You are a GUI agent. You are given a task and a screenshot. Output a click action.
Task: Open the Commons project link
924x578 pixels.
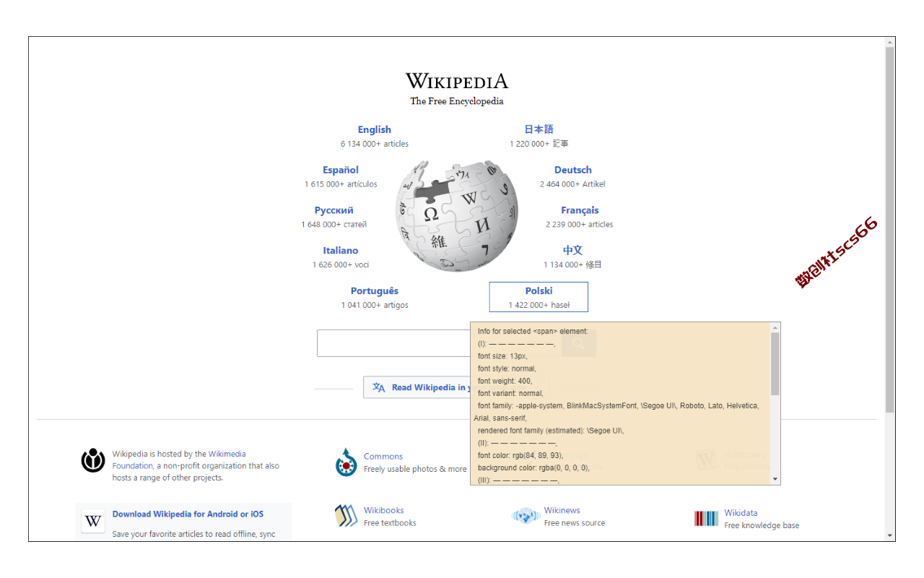point(383,457)
